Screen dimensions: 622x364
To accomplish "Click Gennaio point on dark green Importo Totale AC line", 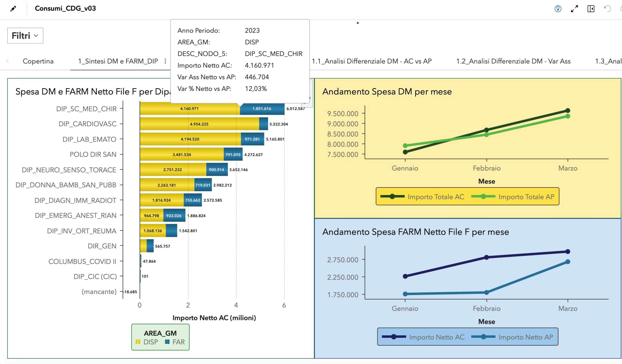I will click(x=405, y=152).
